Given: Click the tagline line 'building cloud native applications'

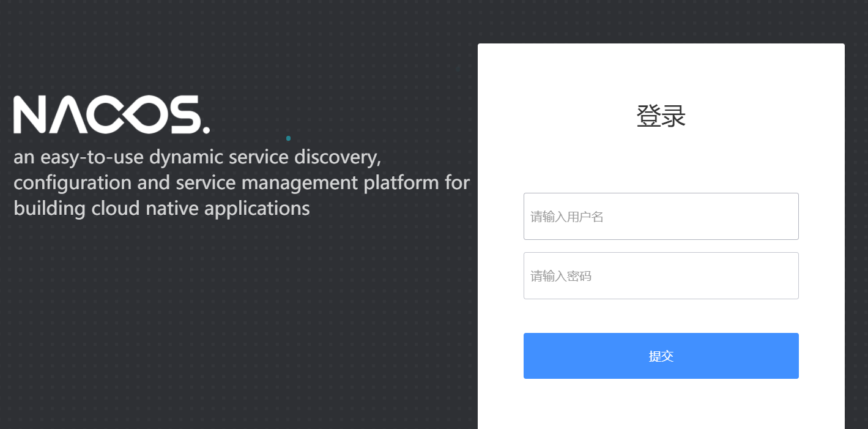Looking at the screenshot, I should [x=161, y=209].
